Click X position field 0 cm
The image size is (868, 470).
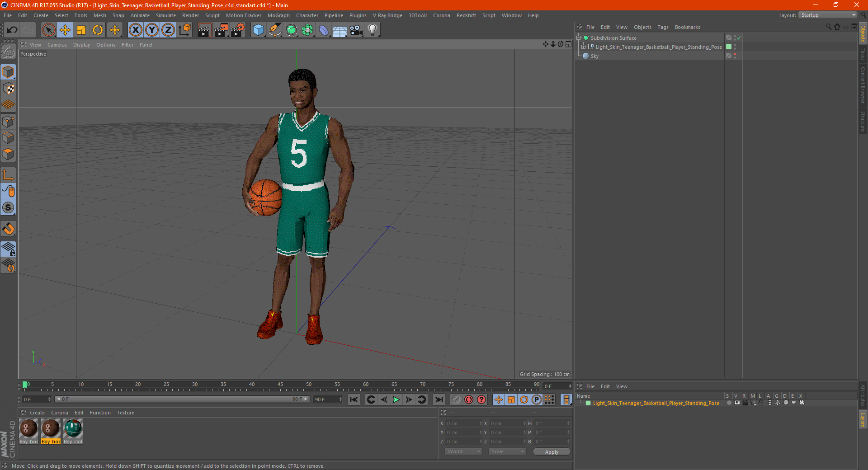point(464,423)
